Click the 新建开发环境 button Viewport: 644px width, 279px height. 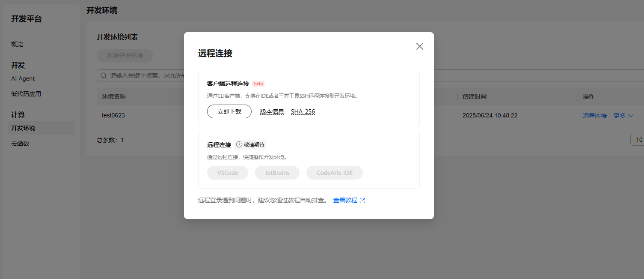[x=125, y=55]
